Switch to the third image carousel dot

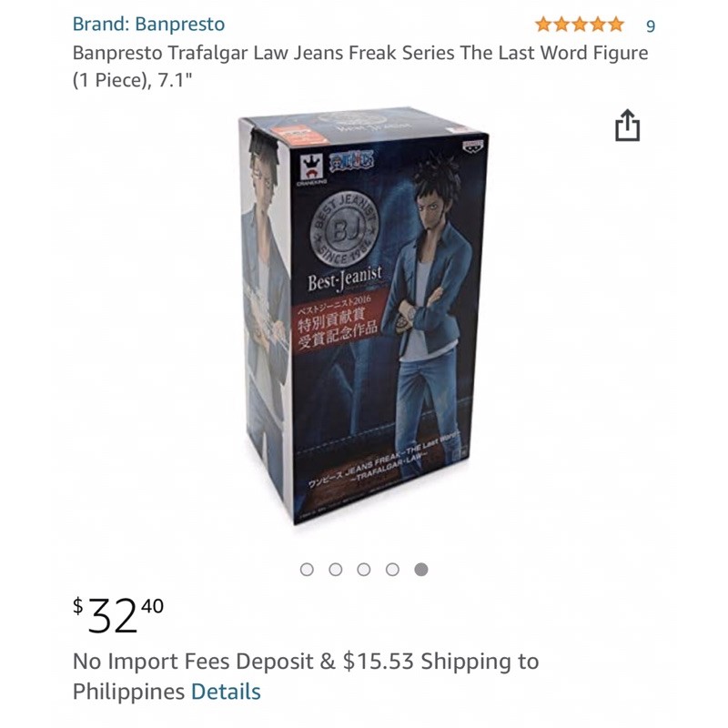pyautogui.click(x=364, y=570)
